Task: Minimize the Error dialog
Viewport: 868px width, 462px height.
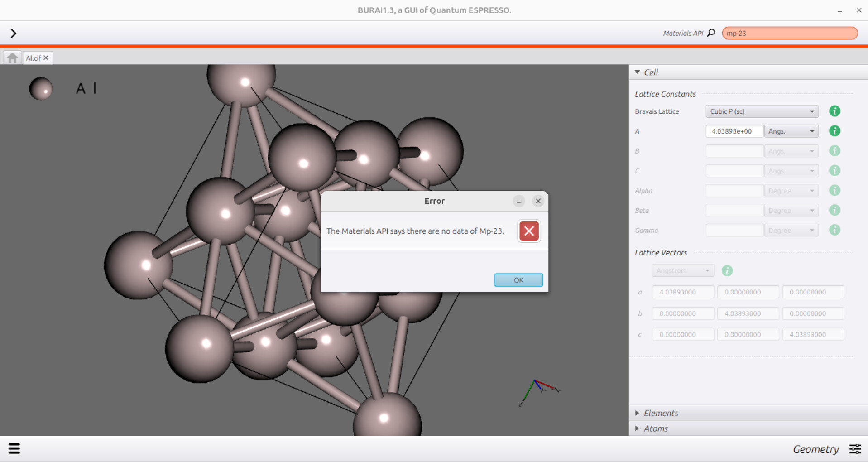Action: pos(519,201)
